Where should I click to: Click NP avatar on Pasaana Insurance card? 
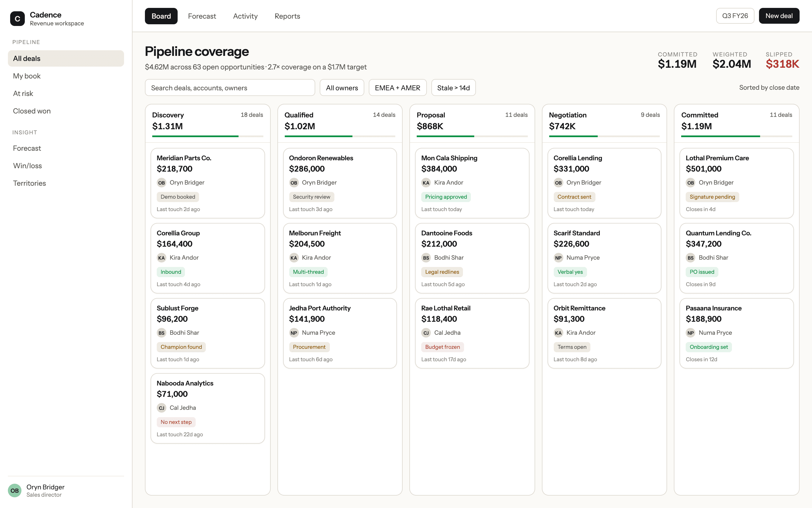click(x=690, y=333)
